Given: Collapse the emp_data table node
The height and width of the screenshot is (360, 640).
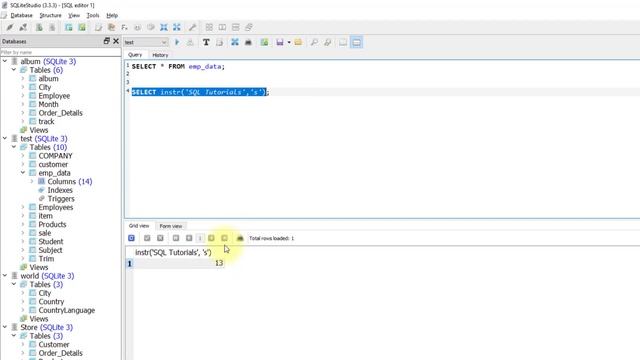Looking at the screenshot, I should point(23,173).
